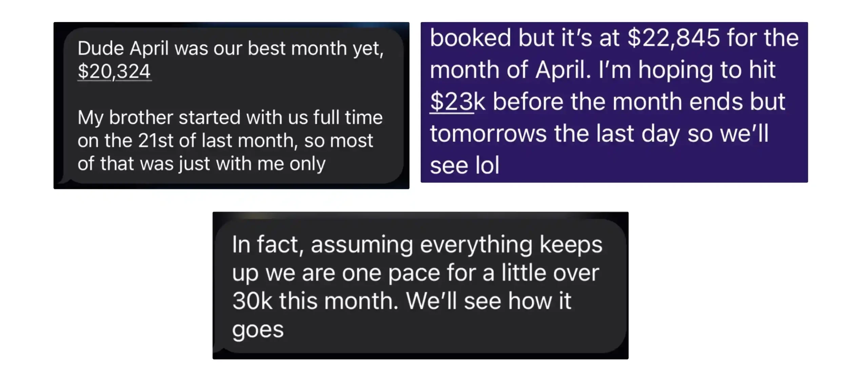The image size is (868, 388).
Task: Click the underlined $23k link
Action: tap(452, 101)
